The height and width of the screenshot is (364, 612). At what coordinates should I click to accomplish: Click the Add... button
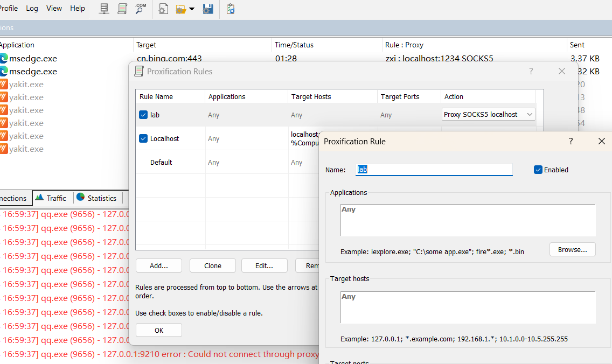point(158,265)
